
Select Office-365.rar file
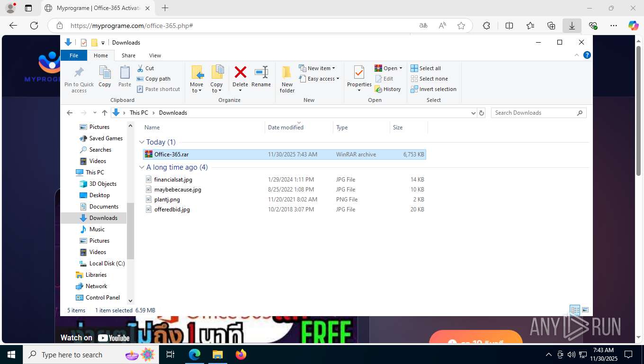[x=284, y=155]
